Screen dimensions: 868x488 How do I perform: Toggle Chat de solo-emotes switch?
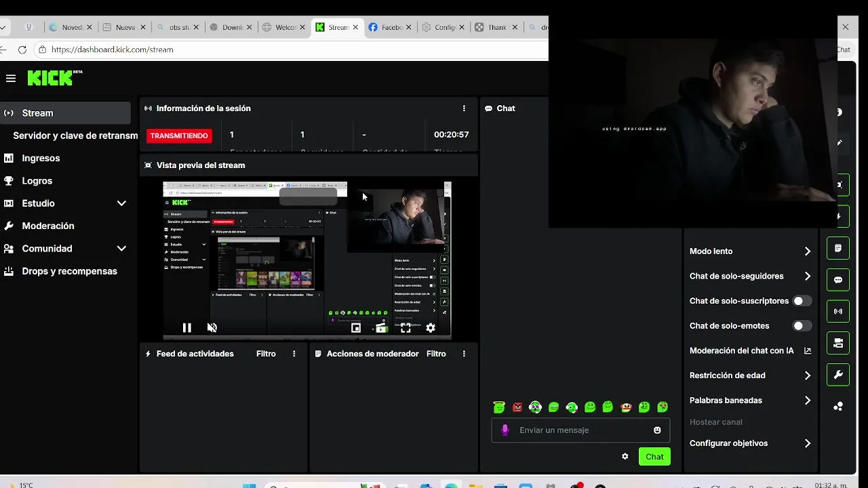(x=802, y=326)
